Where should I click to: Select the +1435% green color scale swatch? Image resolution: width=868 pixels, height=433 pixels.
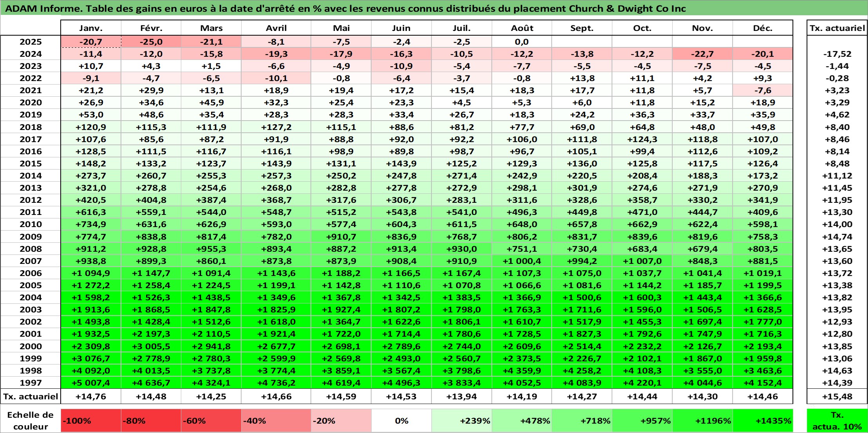click(763, 421)
